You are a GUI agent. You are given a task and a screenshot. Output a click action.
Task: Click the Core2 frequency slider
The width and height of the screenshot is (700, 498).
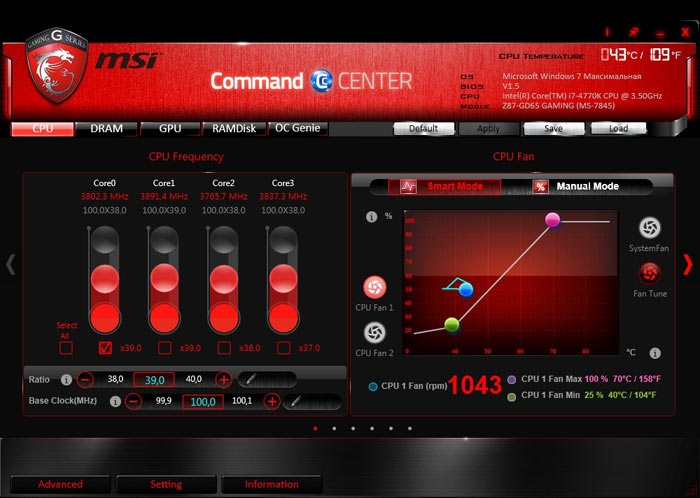[224, 279]
